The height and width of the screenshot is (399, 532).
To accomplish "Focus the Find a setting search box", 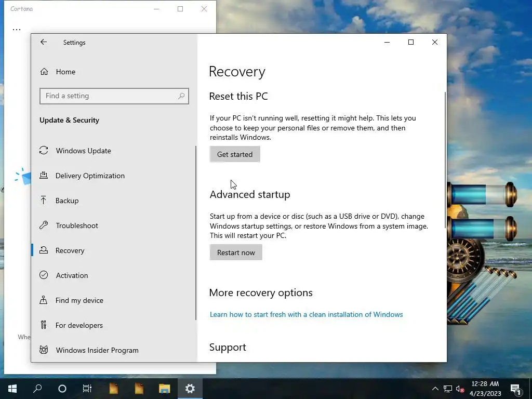I will coord(114,96).
